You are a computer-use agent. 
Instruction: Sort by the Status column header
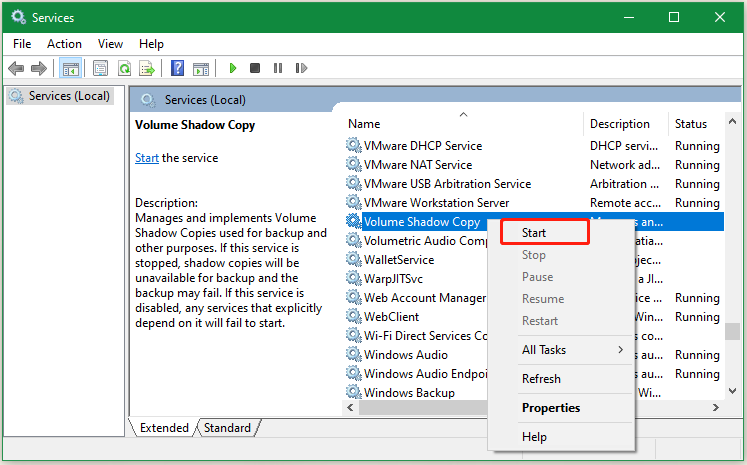coord(696,124)
